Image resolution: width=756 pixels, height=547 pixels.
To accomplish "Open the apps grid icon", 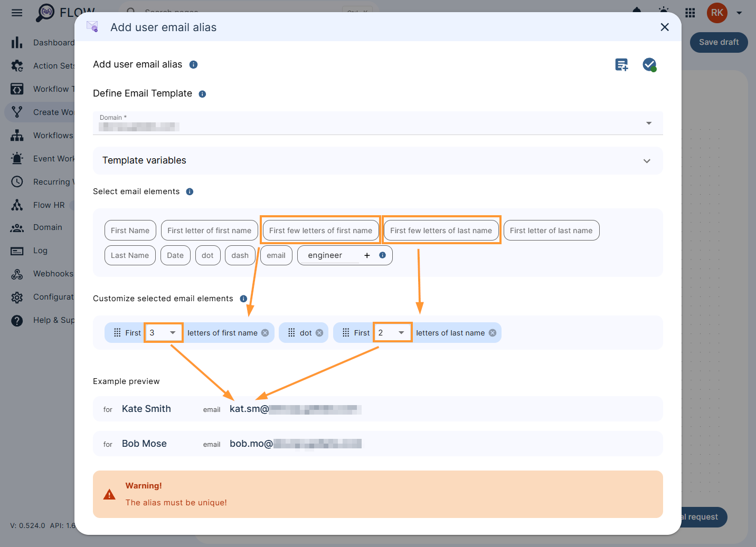I will (690, 13).
